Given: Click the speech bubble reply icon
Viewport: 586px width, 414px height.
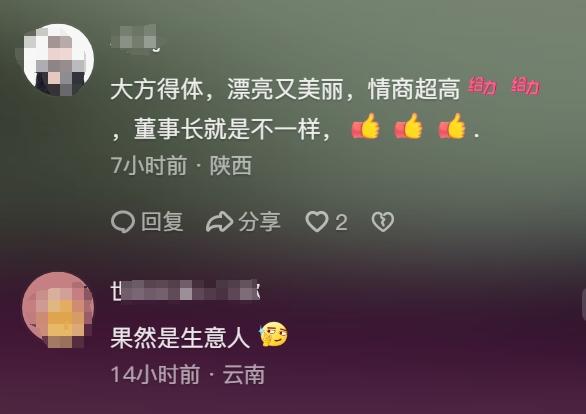Looking at the screenshot, I should (123, 222).
